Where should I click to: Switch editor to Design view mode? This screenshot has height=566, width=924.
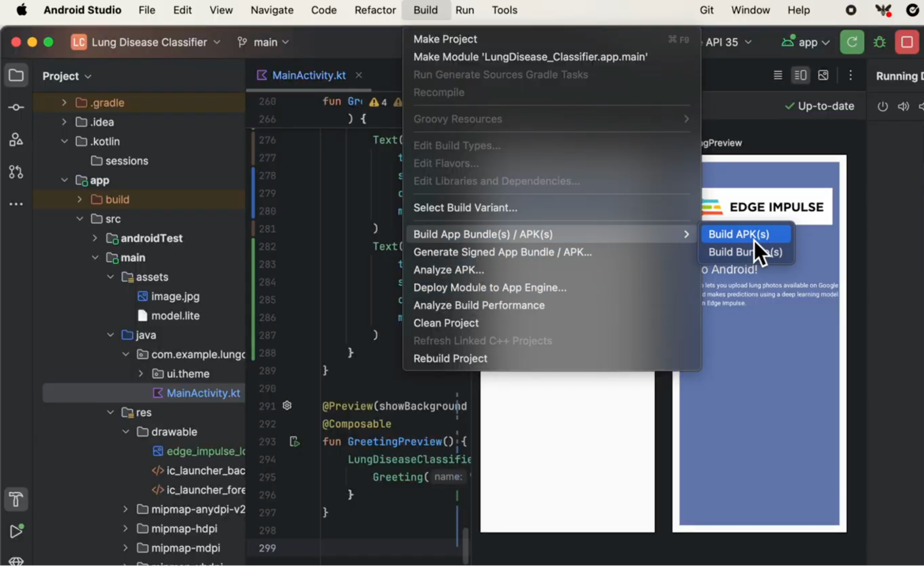[823, 75]
